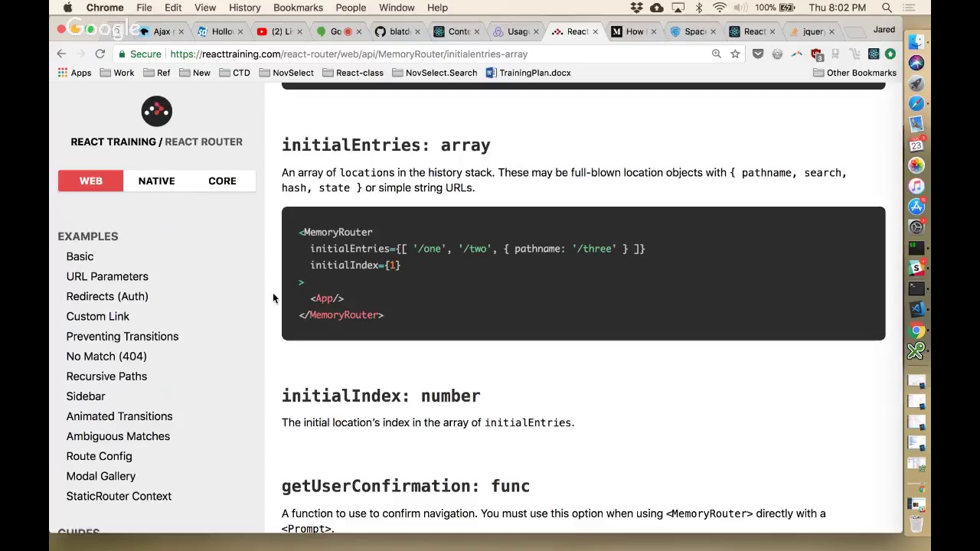Open the Apps shortcut in bookmarks bar
The image size is (980, 551).
pyautogui.click(x=74, y=73)
